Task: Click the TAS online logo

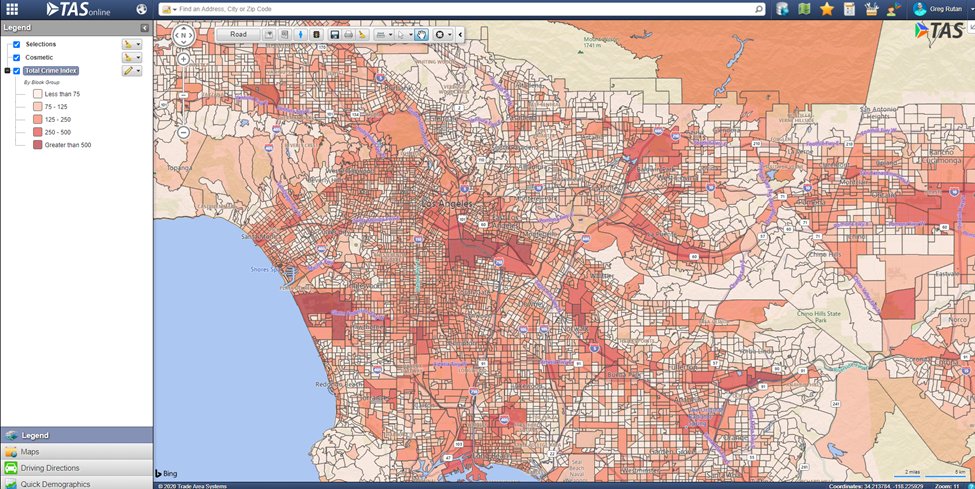Action: [x=78, y=9]
